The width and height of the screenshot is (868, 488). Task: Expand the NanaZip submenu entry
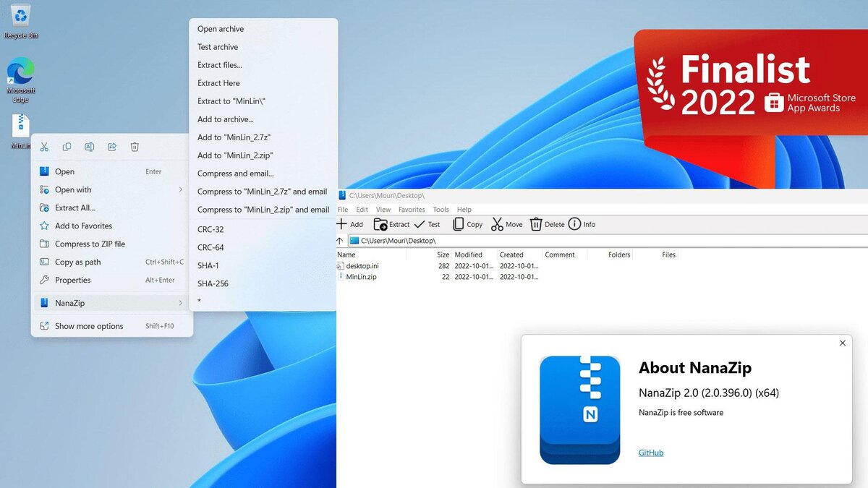112,303
